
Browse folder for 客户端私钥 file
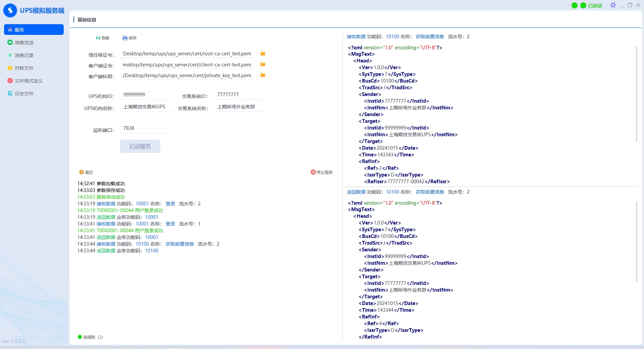tap(263, 75)
